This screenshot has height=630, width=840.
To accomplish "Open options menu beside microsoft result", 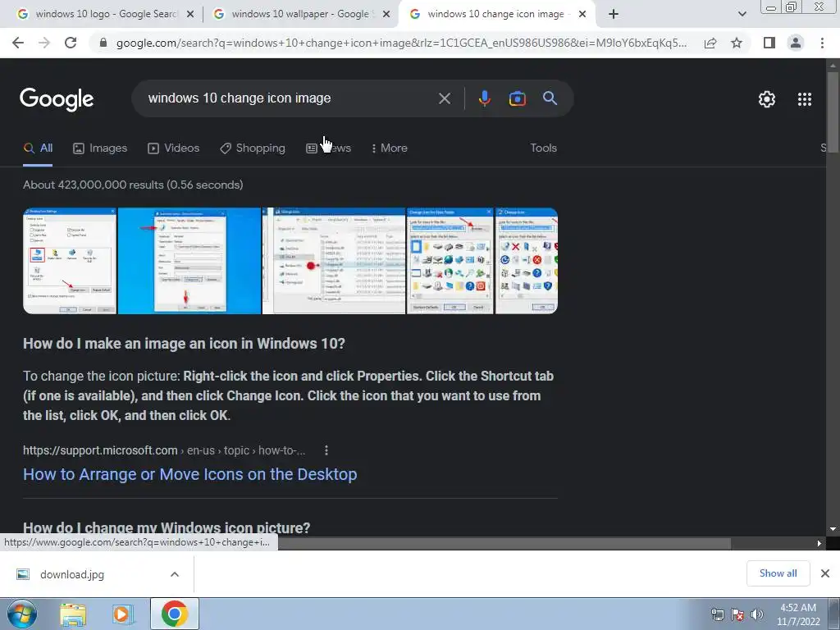I will (x=326, y=450).
